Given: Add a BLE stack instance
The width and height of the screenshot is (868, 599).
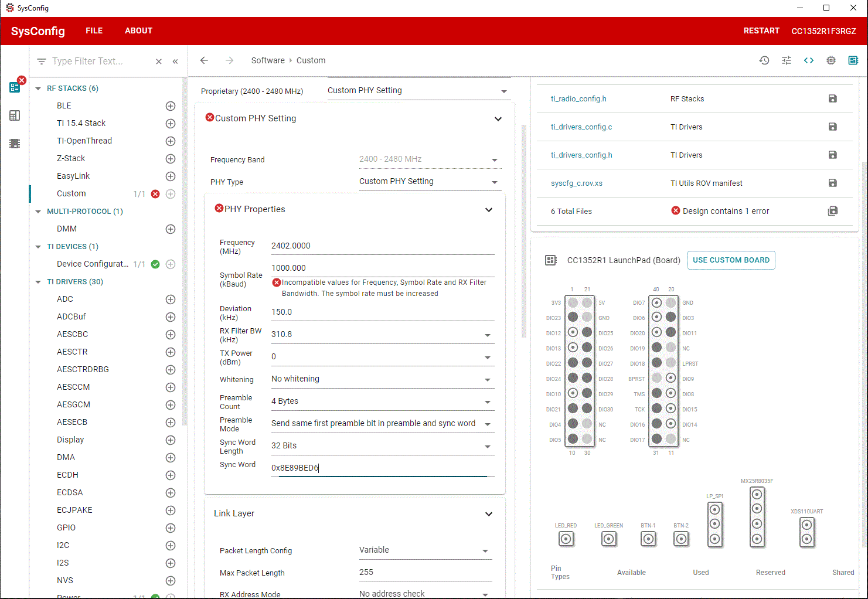Looking at the screenshot, I should click(x=171, y=106).
